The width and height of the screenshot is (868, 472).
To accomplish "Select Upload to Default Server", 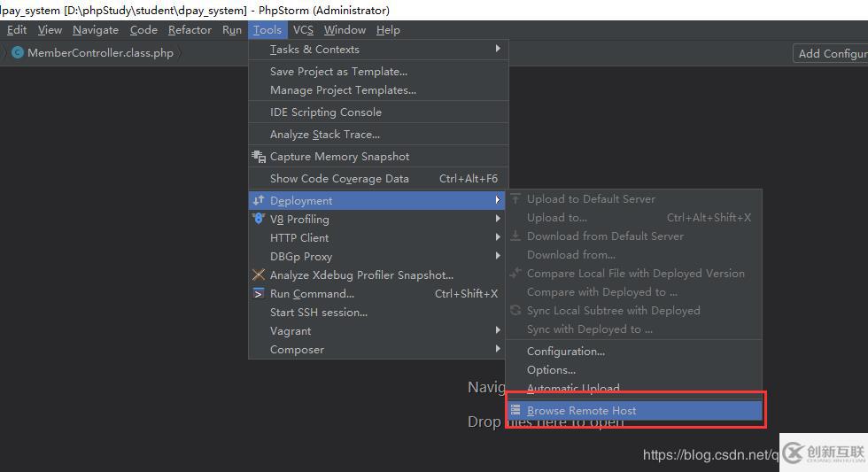I will point(634,198).
